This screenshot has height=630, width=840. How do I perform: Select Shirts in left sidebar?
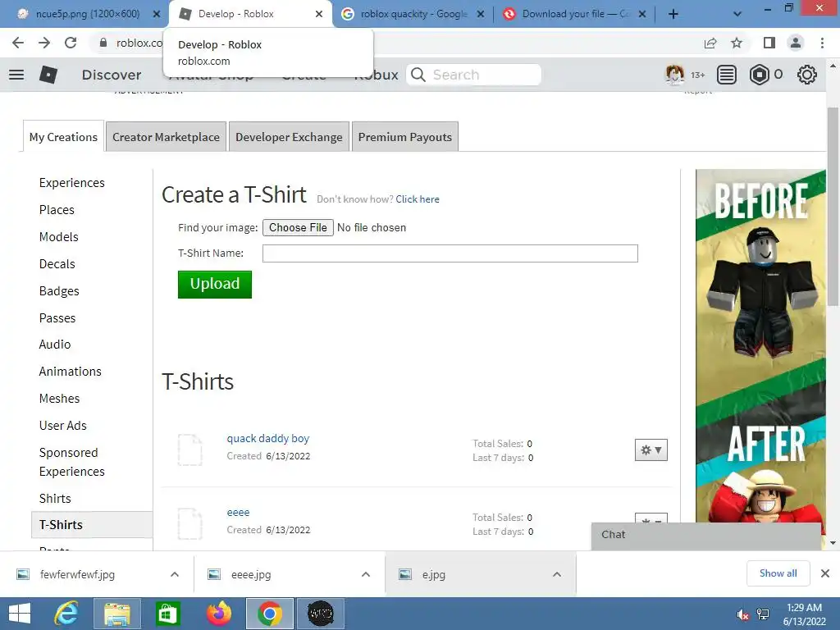coord(55,498)
